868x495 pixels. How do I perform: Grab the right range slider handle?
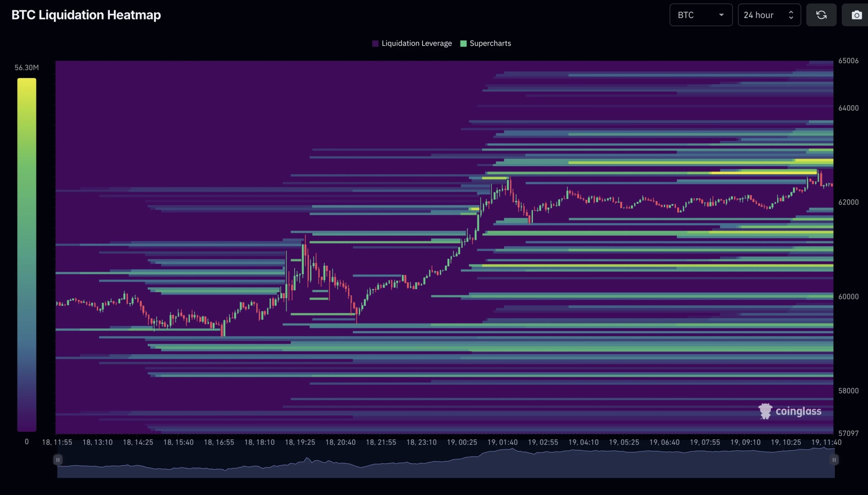coord(834,460)
